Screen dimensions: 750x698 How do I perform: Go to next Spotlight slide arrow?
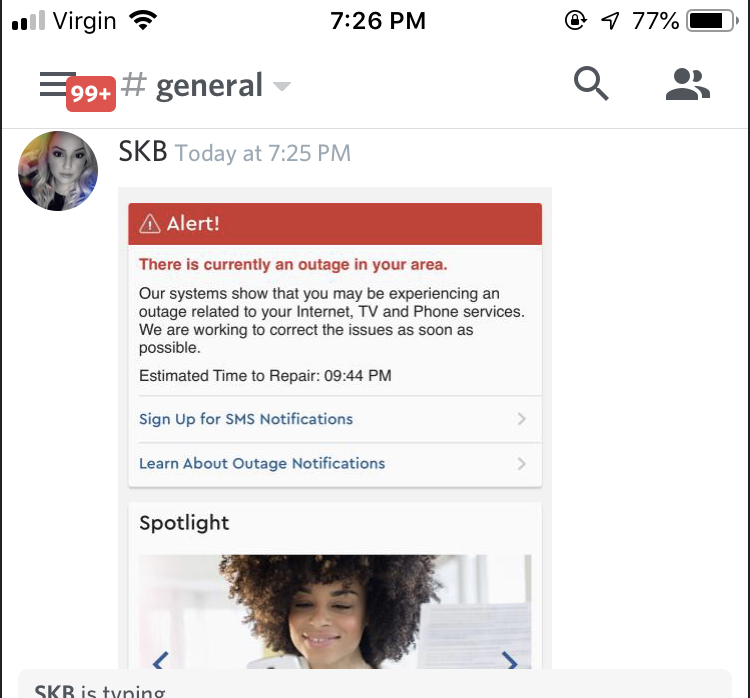click(510, 660)
